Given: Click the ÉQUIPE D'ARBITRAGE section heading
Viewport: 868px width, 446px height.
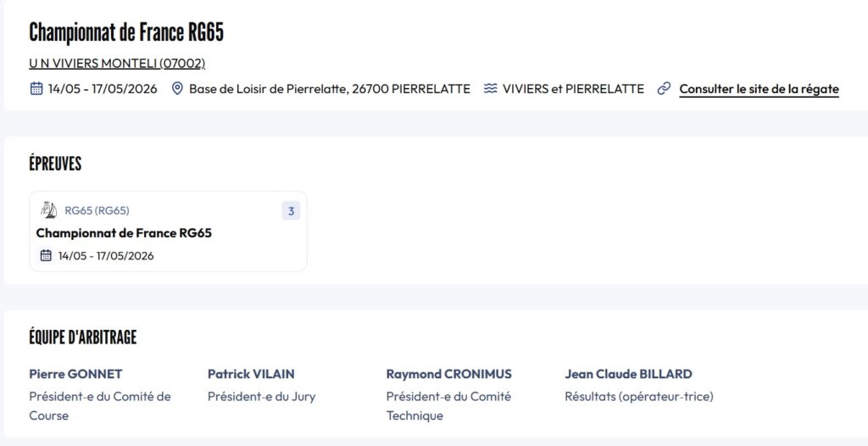Looking at the screenshot, I should coord(83,337).
